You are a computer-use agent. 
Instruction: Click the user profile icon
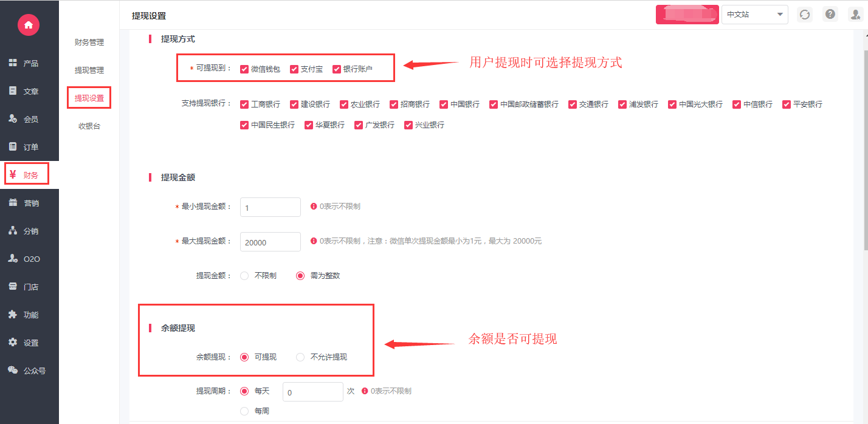855,15
